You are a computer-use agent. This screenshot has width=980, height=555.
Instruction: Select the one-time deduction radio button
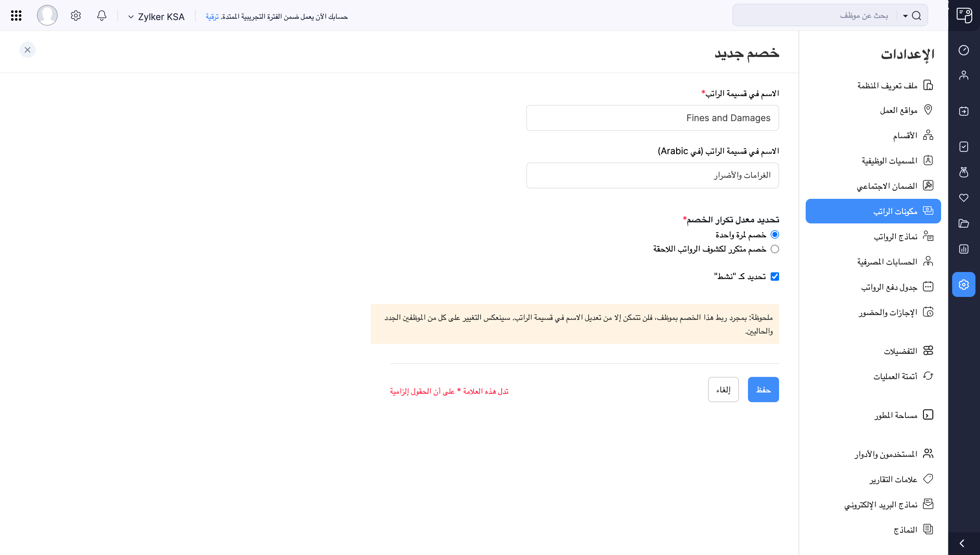(x=775, y=234)
